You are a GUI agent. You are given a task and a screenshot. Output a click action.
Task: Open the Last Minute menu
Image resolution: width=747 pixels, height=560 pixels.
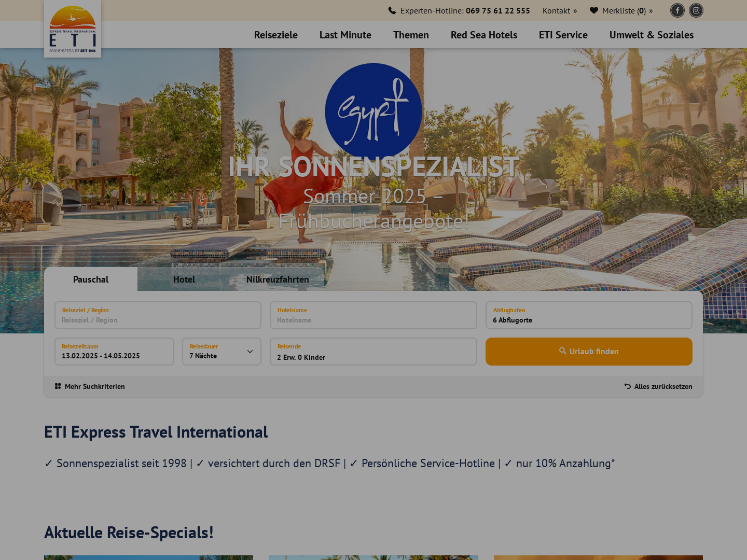tap(345, 35)
